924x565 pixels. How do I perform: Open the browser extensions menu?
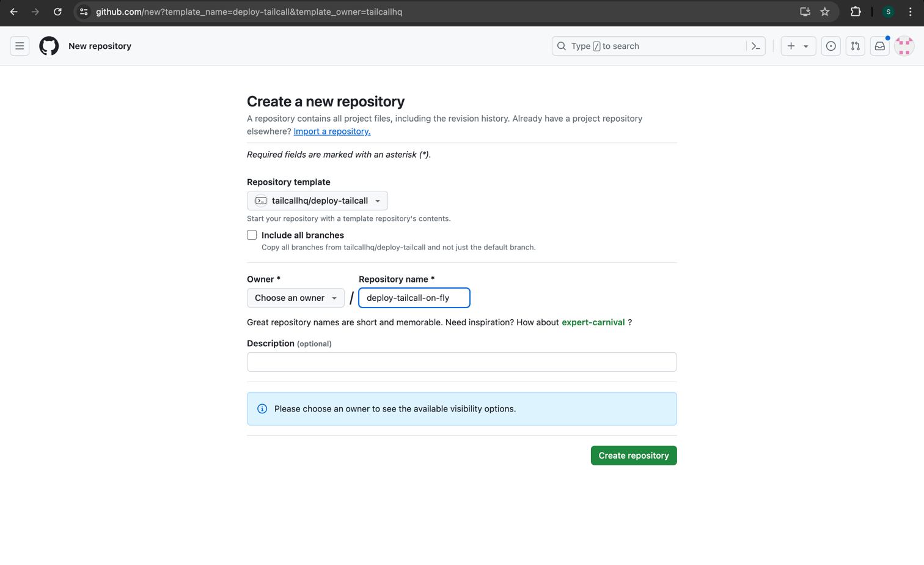click(856, 12)
